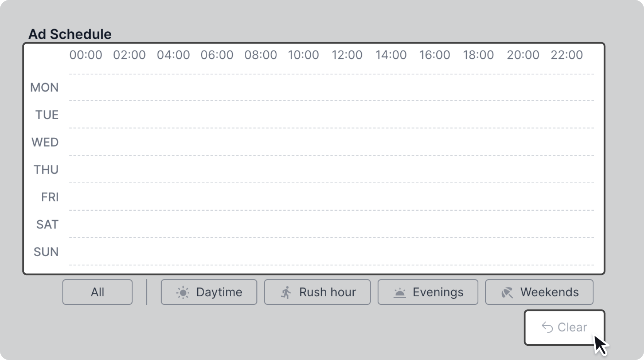Select the WED row label
Viewport: 644px width, 360px height.
[x=45, y=142]
